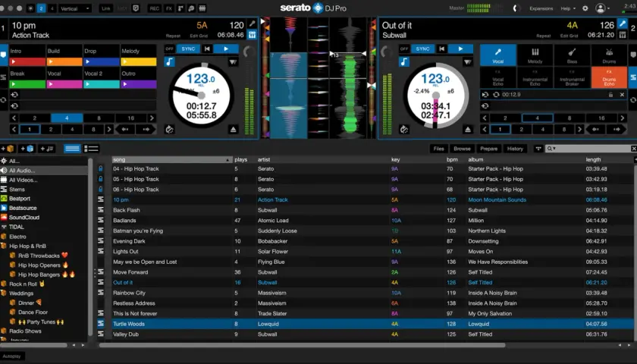Open the Help menu
Screen dimensions: 637x364
point(567,8)
